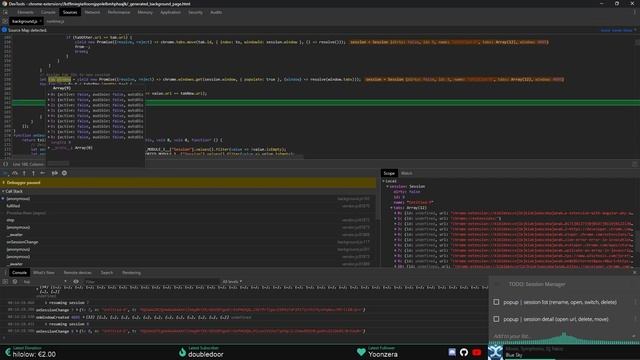640x360 pixels.
Task: Click the GitHub icon in stream overlay
Action: 464,352
